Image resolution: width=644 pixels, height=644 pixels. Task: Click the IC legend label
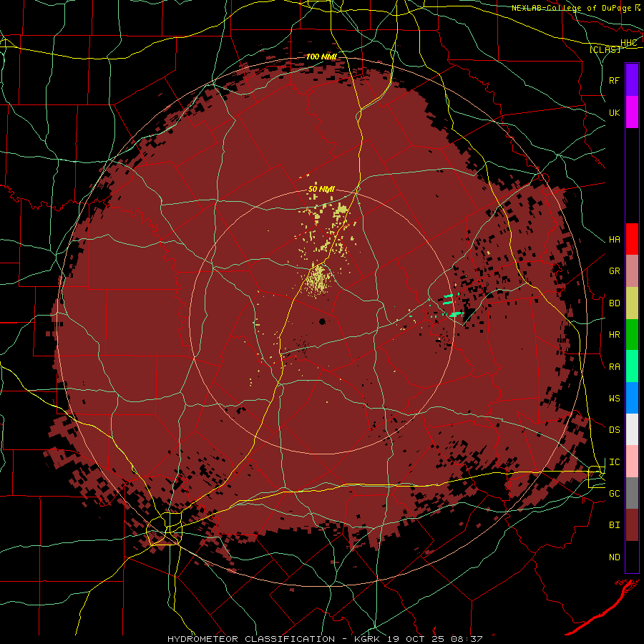[x=614, y=462]
